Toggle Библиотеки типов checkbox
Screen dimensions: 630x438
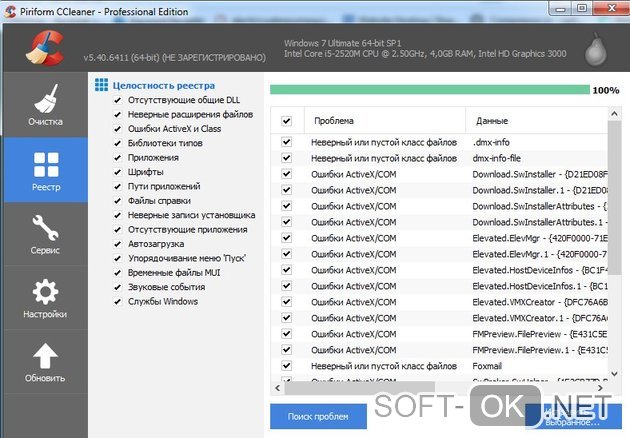click(117, 143)
